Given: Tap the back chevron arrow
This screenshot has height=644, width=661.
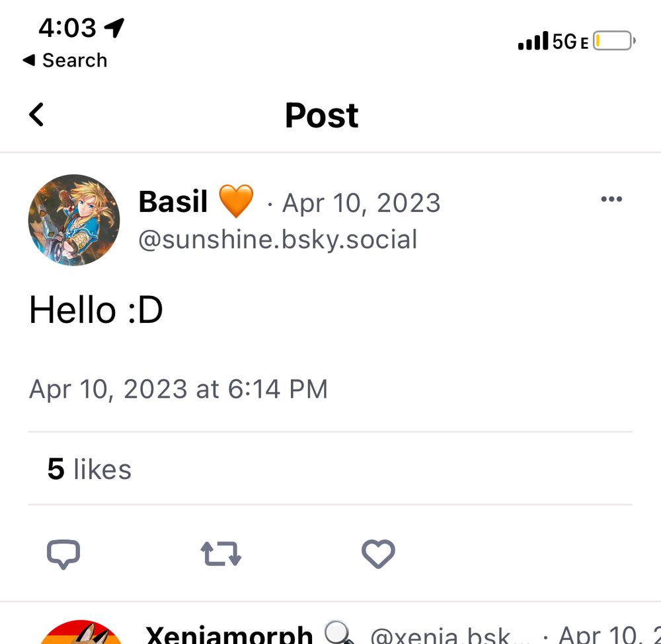Looking at the screenshot, I should point(36,115).
